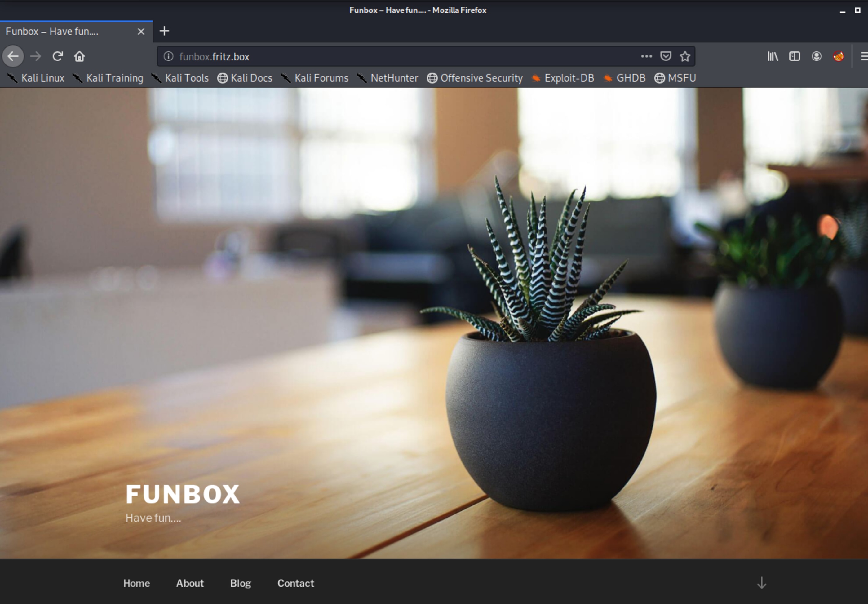
Task: Go to the Firefox home page
Action: point(79,56)
